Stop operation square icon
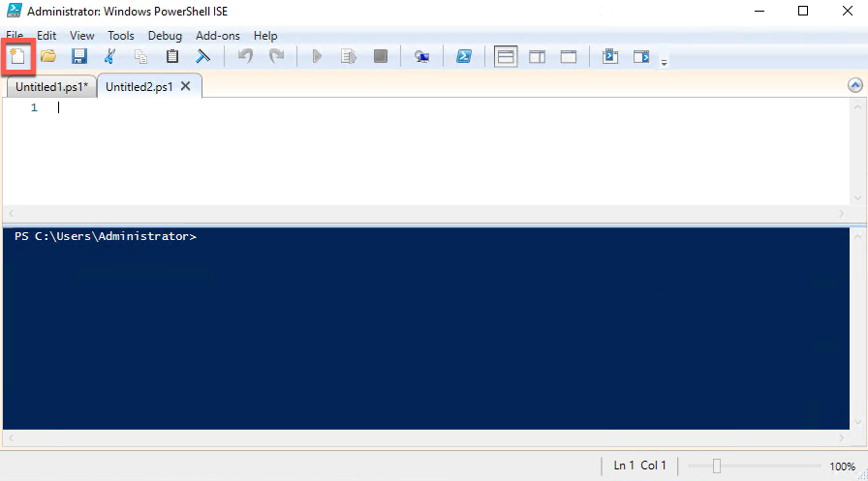Image resolution: width=868 pixels, height=481 pixels. coord(381,56)
